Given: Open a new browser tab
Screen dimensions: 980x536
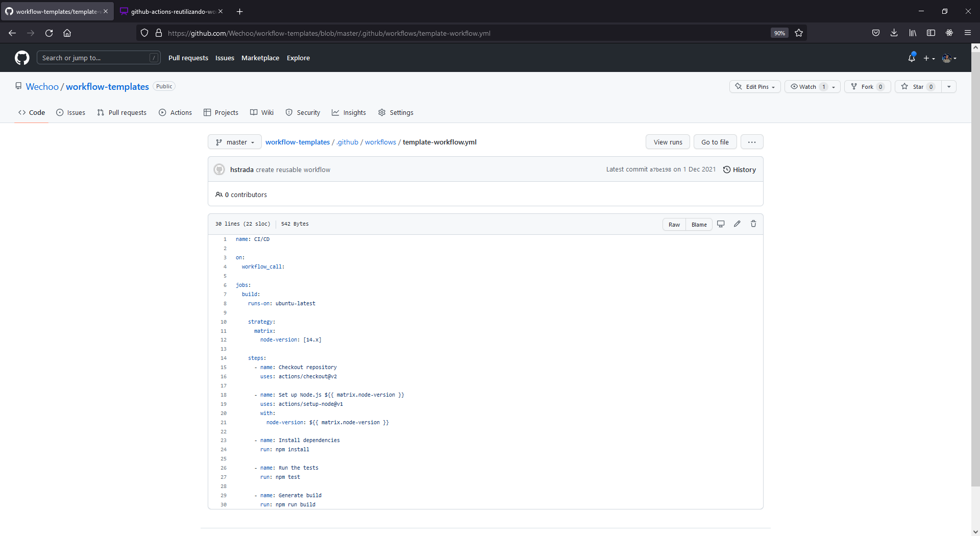Looking at the screenshot, I should pyautogui.click(x=240, y=11).
